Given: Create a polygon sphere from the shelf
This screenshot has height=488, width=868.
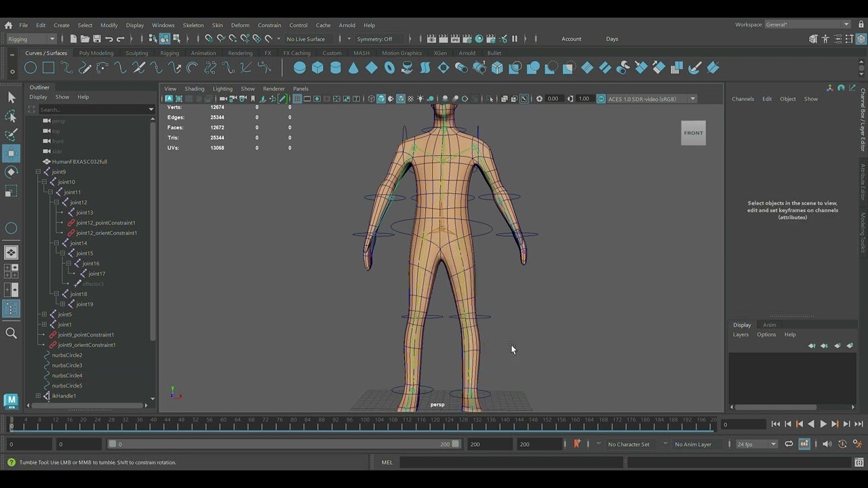Looking at the screenshot, I should tap(299, 68).
